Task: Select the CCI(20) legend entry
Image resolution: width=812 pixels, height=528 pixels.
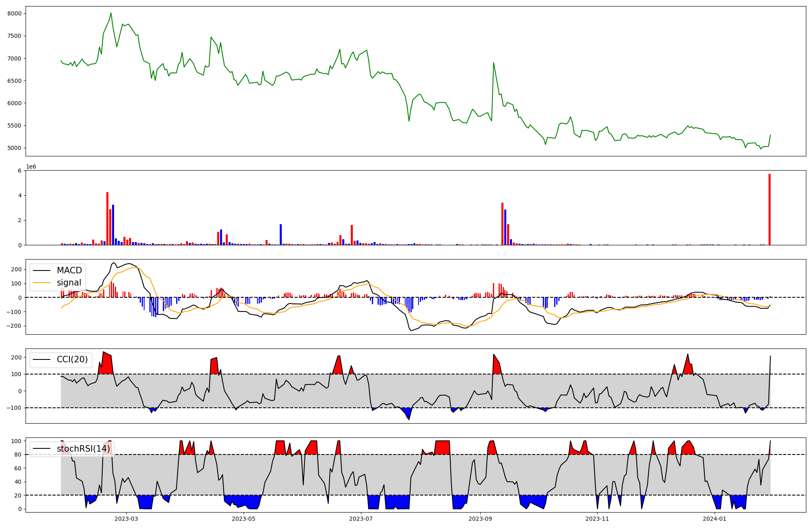Action: point(72,359)
